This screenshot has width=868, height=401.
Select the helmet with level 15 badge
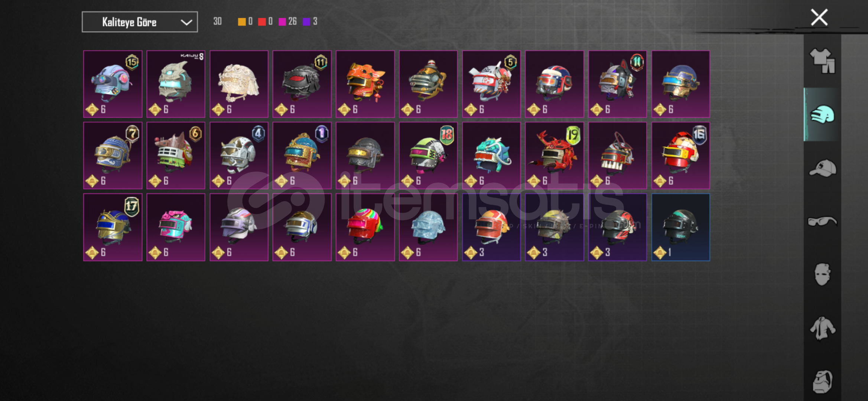point(113,84)
